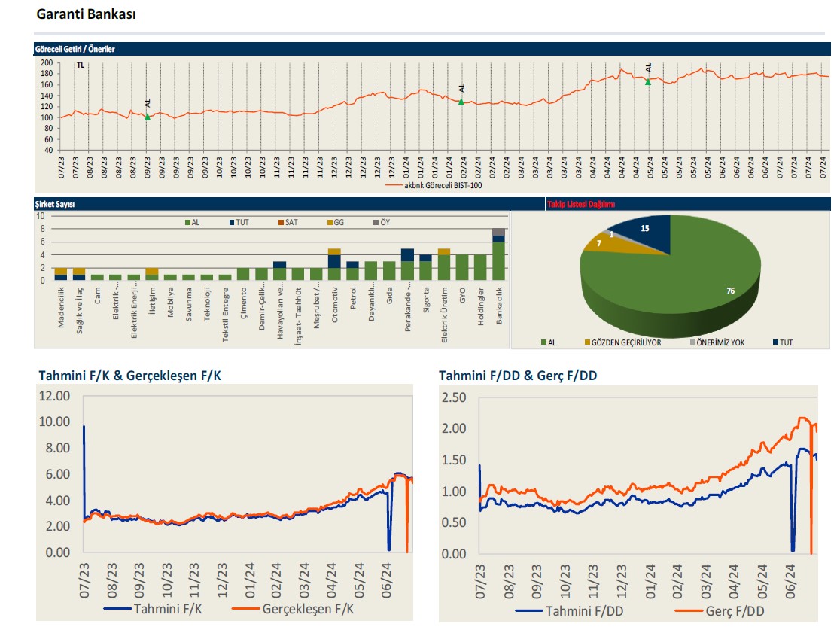Select the Otomotiv stacked bar
840x630 pixels.
tap(334, 264)
